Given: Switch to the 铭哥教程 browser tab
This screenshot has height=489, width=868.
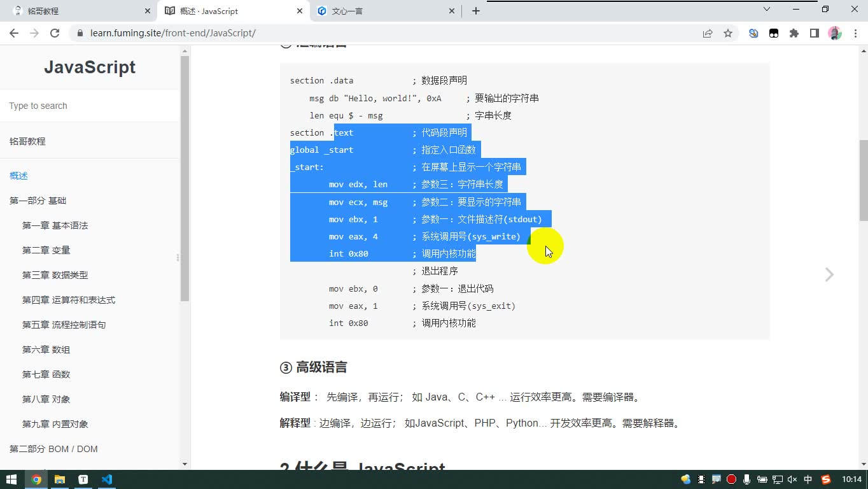Looking at the screenshot, I should [x=80, y=11].
